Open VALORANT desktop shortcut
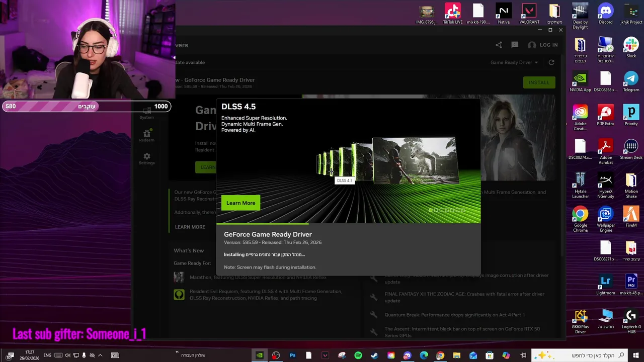This screenshot has width=644, height=362. (x=529, y=14)
